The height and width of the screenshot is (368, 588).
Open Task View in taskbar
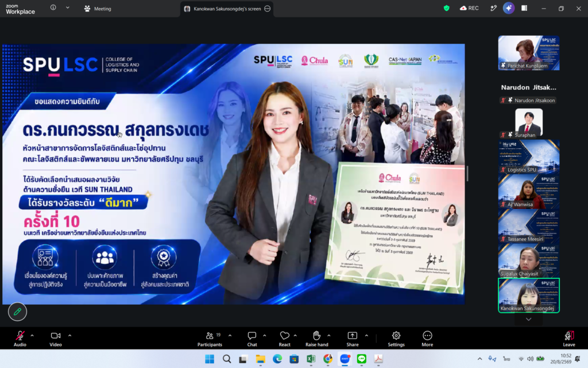(243, 359)
